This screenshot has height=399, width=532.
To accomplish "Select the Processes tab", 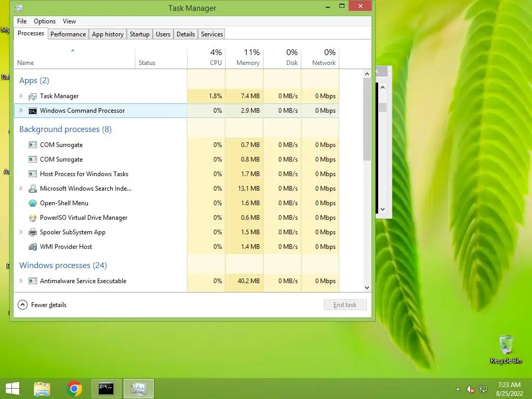I will [31, 33].
